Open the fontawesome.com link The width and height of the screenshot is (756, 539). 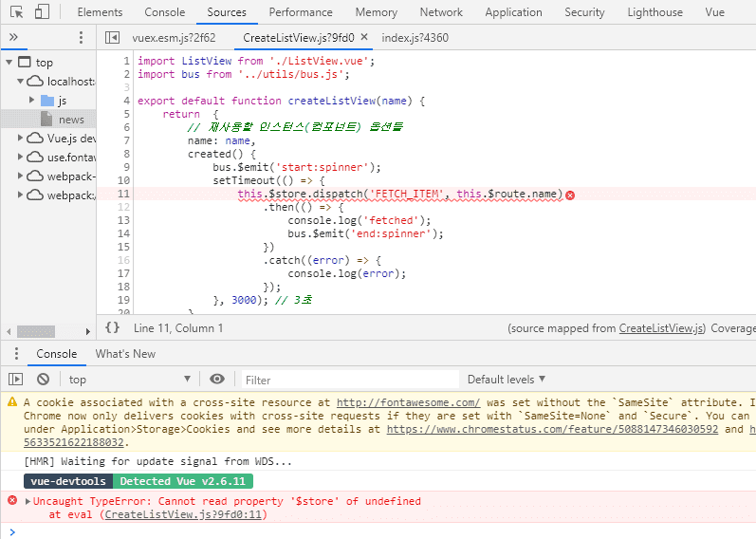(408, 402)
